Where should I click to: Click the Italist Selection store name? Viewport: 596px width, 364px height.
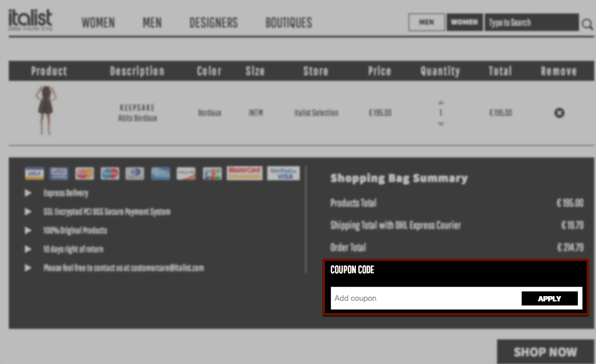(x=316, y=113)
